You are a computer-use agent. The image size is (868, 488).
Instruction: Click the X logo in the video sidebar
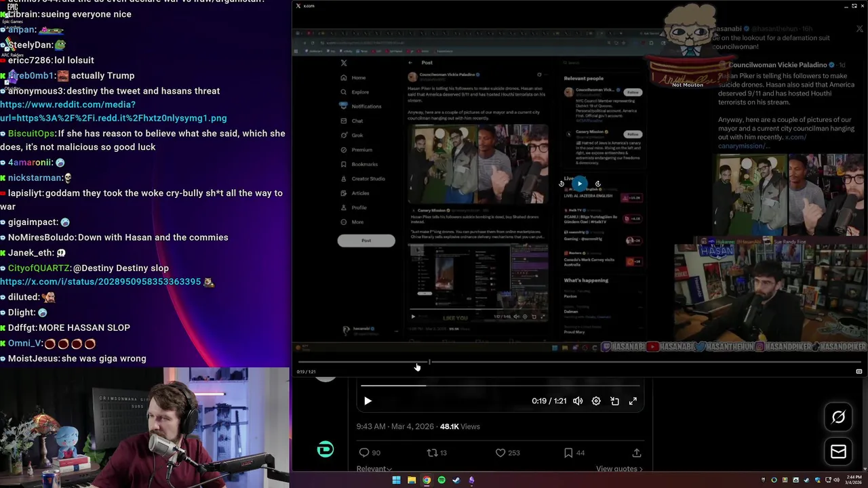tap(344, 63)
